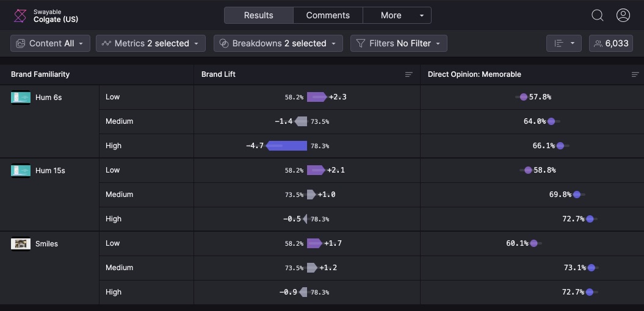The width and height of the screenshot is (644, 311).
Task: Click the sort icon in Brand Lift header
Action: pos(408,74)
